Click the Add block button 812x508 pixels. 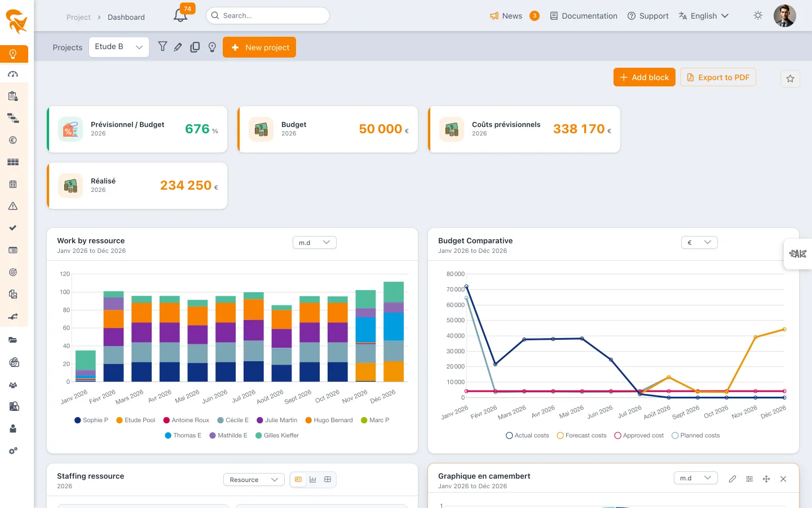tap(645, 77)
